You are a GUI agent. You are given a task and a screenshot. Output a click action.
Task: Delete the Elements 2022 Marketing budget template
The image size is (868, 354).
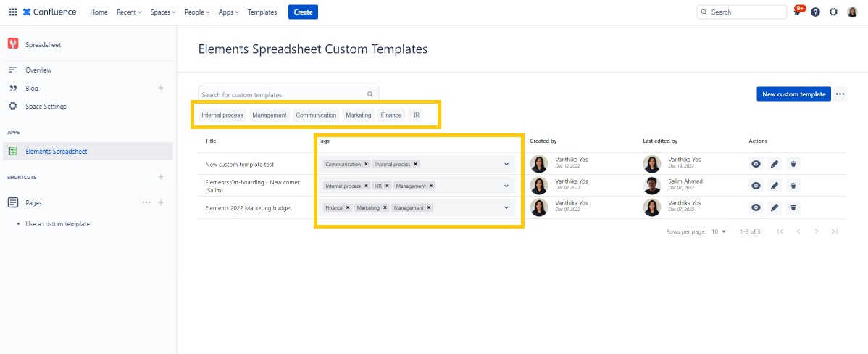[x=793, y=207]
